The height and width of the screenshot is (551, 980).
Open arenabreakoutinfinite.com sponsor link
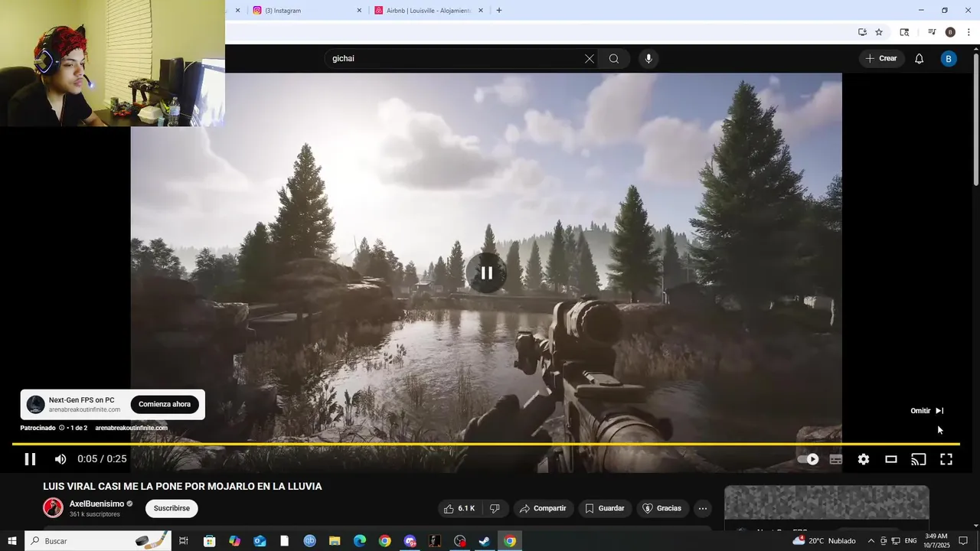(x=131, y=428)
